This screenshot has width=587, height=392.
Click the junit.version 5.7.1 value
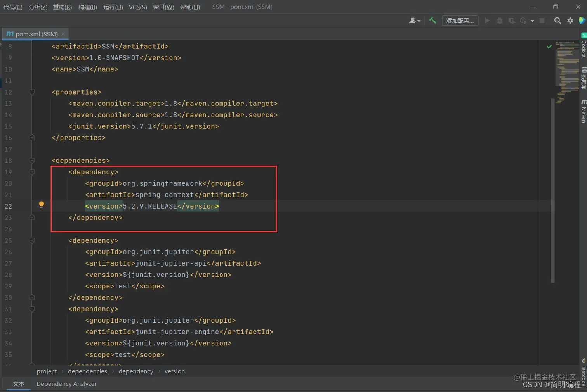click(141, 126)
